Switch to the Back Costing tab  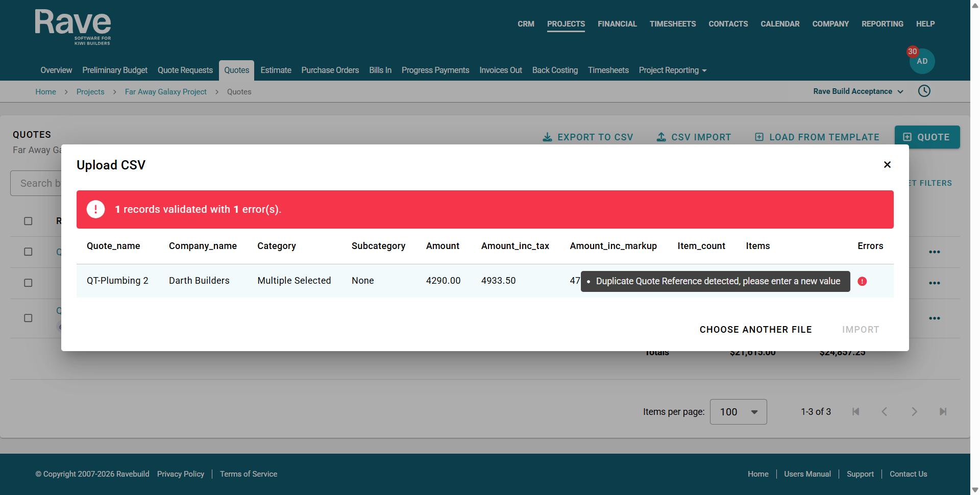point(555,70)
